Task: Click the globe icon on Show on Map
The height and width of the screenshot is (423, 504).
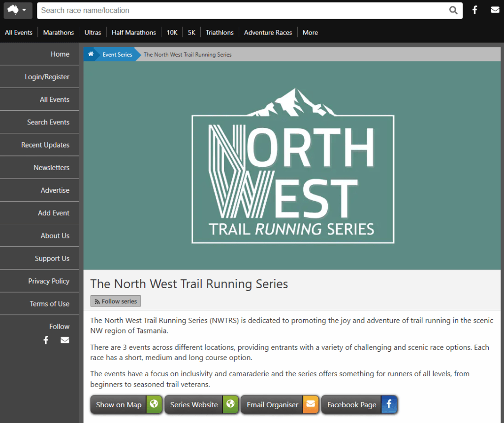Action: (x=154, y=404)
